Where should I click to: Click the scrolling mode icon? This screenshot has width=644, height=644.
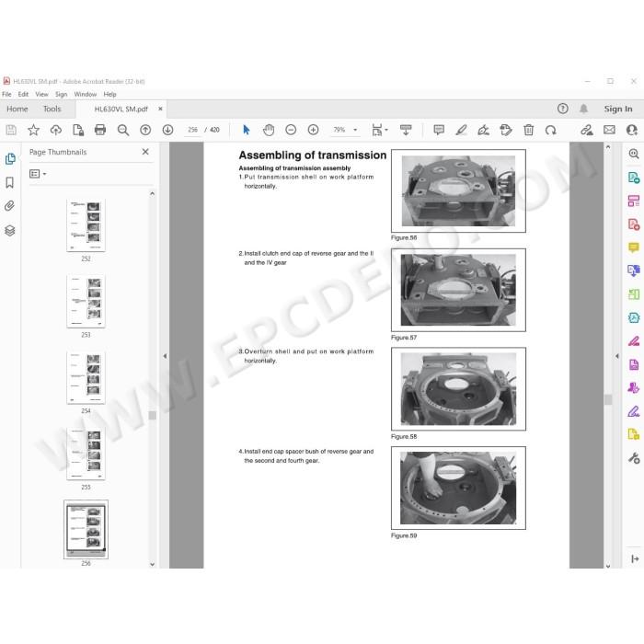coord(406,131)
